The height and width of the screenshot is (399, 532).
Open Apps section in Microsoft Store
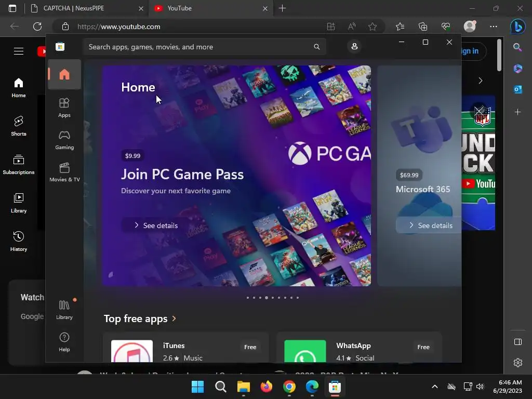click(64, 108)
